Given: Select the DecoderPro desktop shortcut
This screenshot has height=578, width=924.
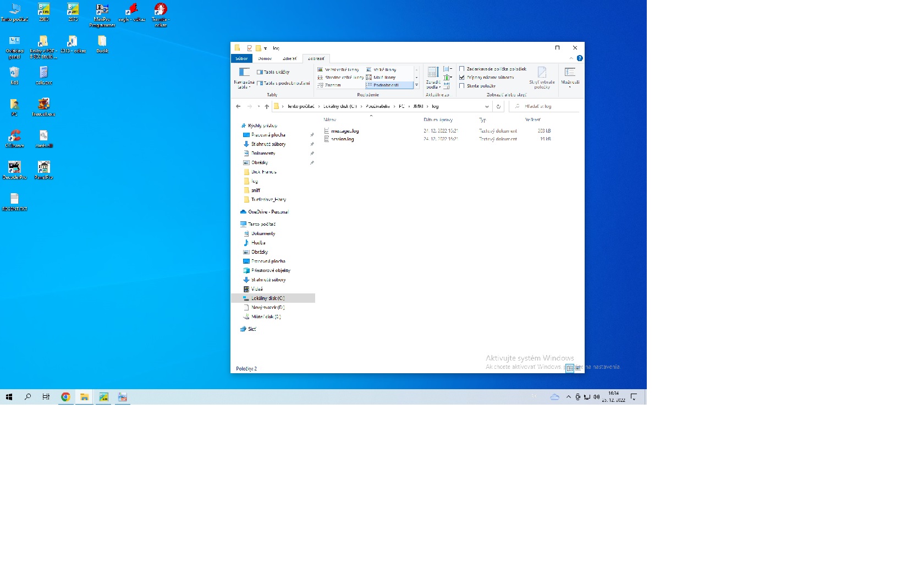Looking at the screenshot, I should click(x=14, y=170).
